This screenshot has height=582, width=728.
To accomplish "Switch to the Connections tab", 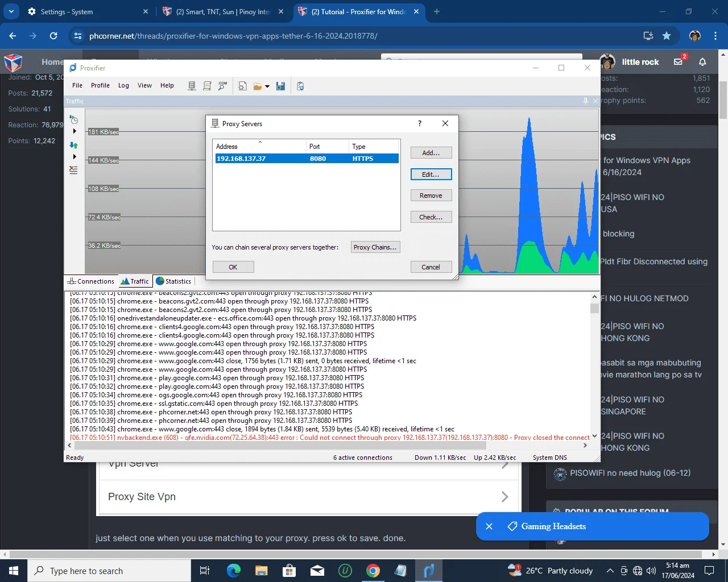I will [91, 281].
